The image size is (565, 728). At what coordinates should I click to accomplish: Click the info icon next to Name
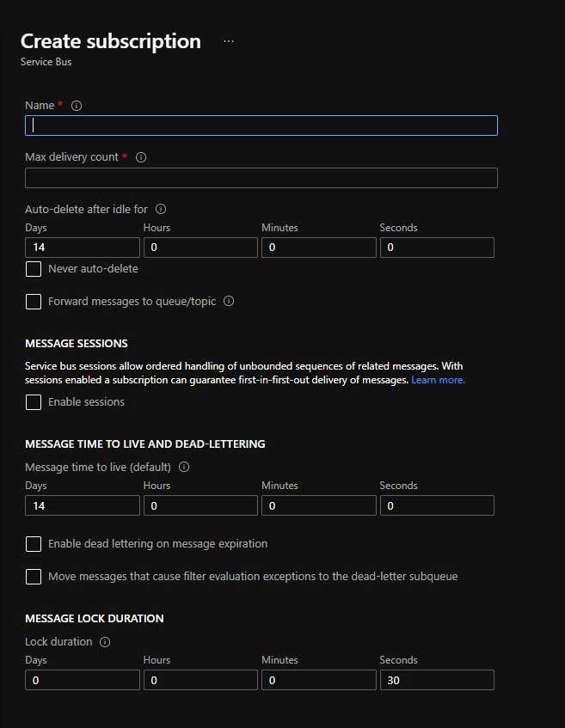click(77, 106)
